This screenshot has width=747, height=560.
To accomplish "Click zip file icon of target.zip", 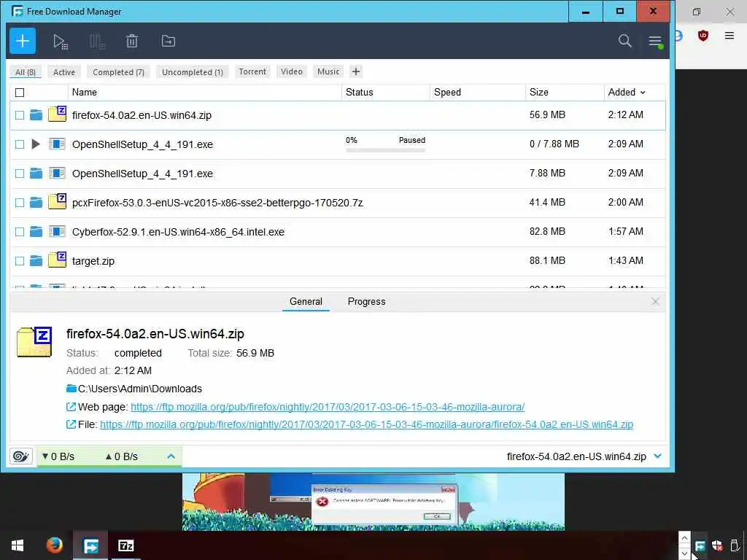I will point(57,260).
